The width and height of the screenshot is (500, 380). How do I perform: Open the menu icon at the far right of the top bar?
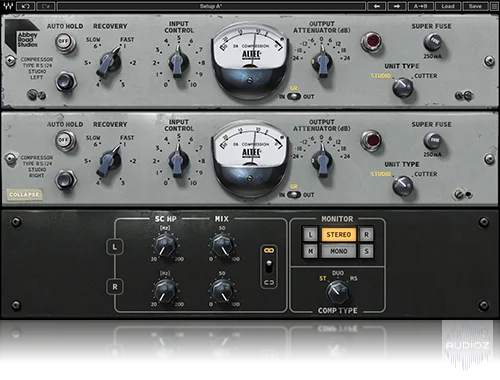[x=494, y=6]
